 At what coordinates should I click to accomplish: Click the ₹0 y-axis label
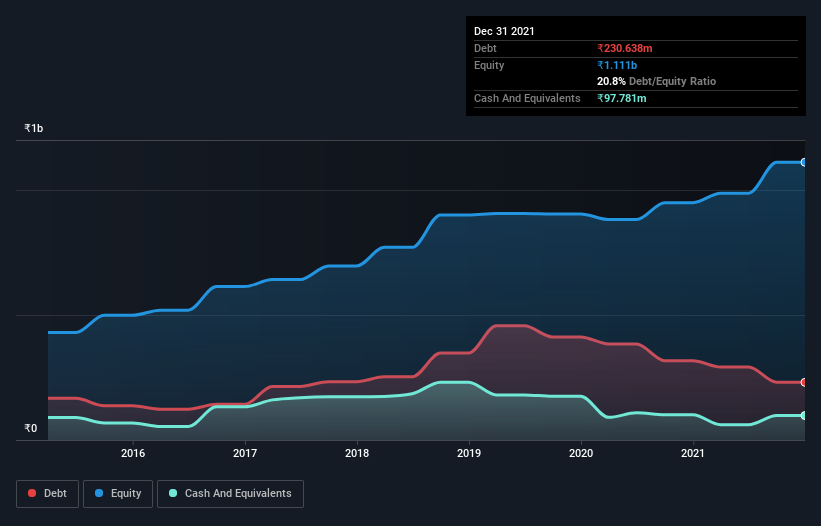[x=31, y=428]
